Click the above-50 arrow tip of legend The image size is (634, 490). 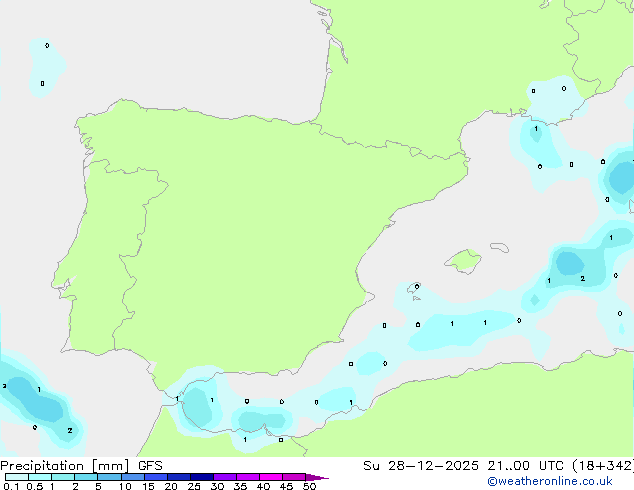(317, 477)
